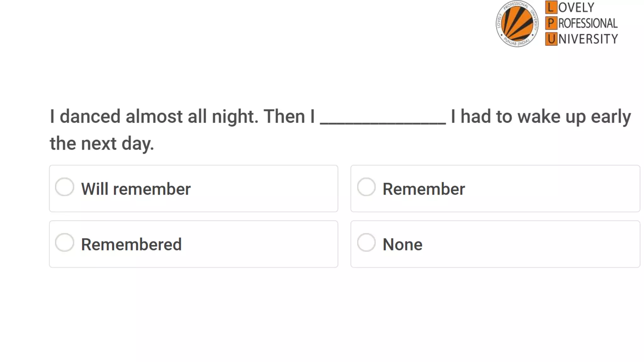Click the "Remember" answer label text
This screenshot has height=362, width=644.
click(x=424, y=189)
